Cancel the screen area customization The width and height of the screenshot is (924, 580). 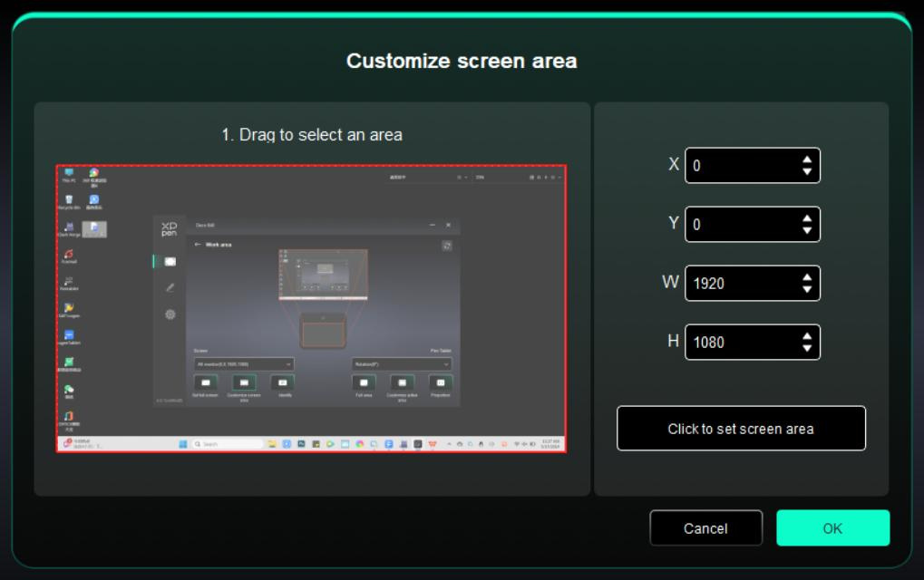pyautogui.click(x=705, y=528)
